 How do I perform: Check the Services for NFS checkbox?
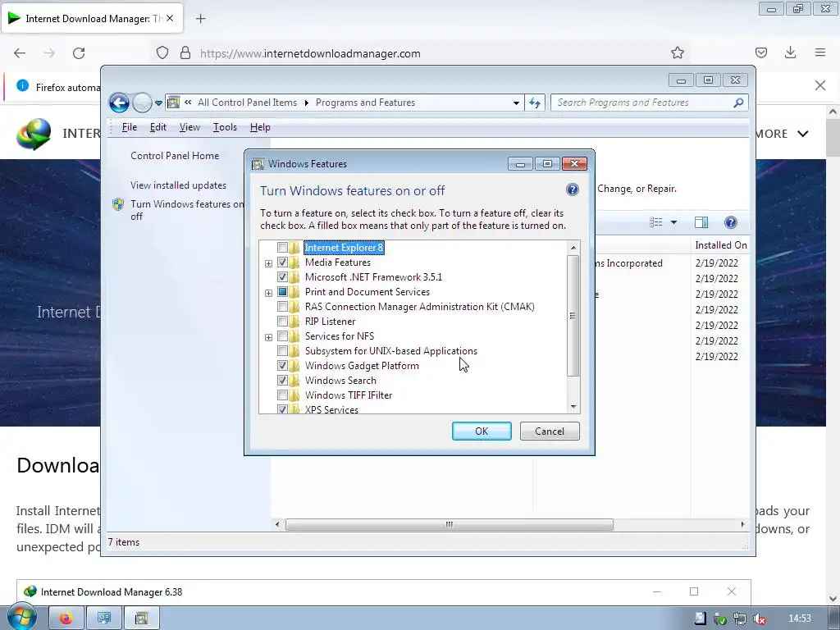point(282,336)
